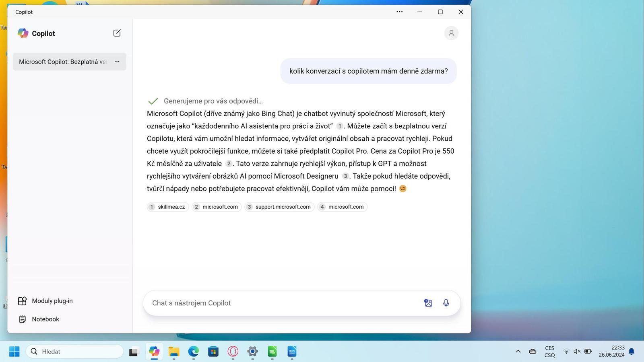Click the user question bubble

click(368, 71)
